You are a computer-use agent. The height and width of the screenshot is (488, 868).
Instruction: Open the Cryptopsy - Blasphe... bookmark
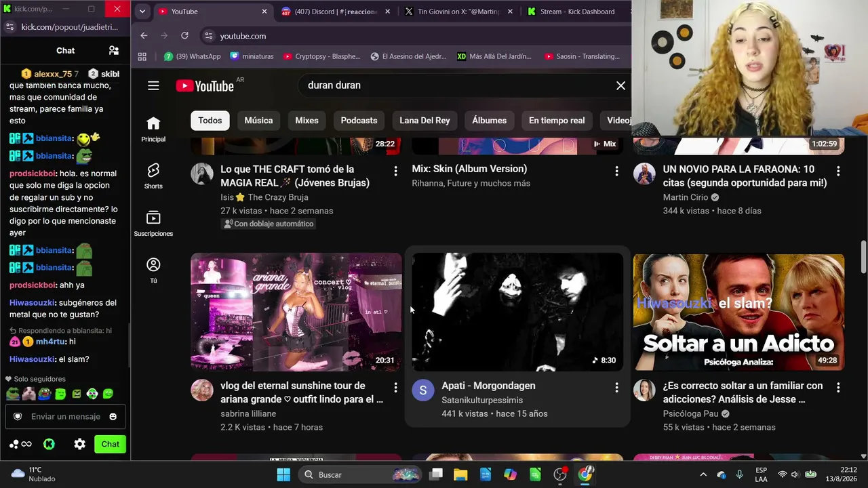pos(321,56)
